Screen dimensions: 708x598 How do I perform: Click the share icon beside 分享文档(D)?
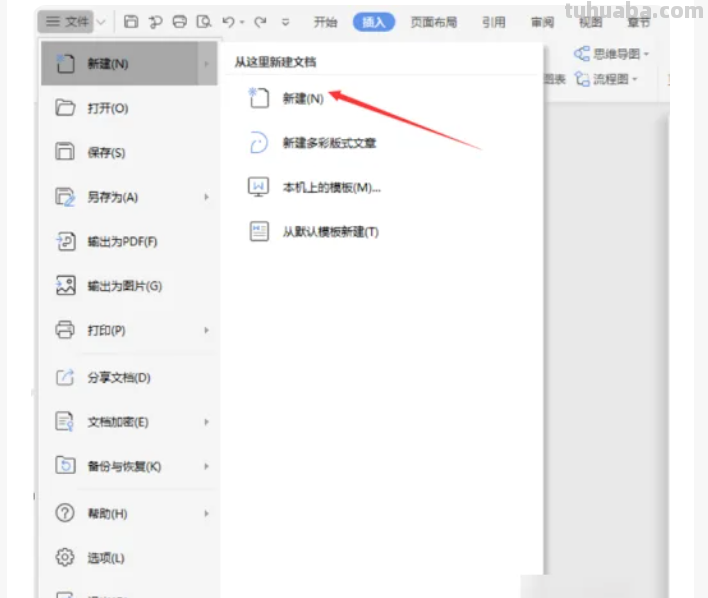coord(65,377)
